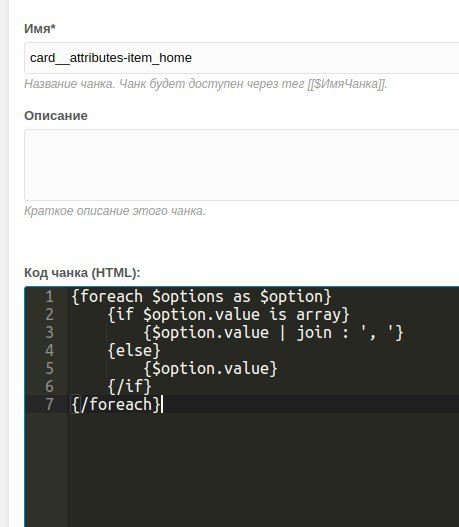The height and width of the screenshot is (527, 459).
Task: Click code line 5 '{$option.value}'
Action: click(x=210, y=369)
